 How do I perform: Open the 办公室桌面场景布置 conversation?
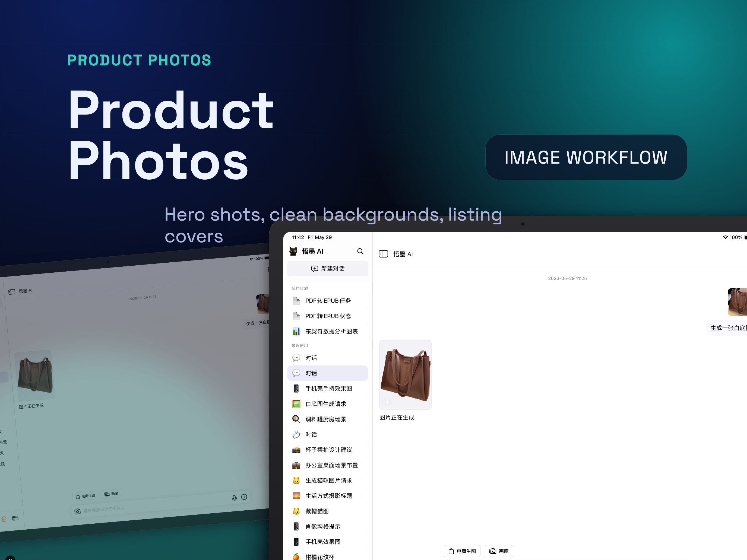coord(328,465)
